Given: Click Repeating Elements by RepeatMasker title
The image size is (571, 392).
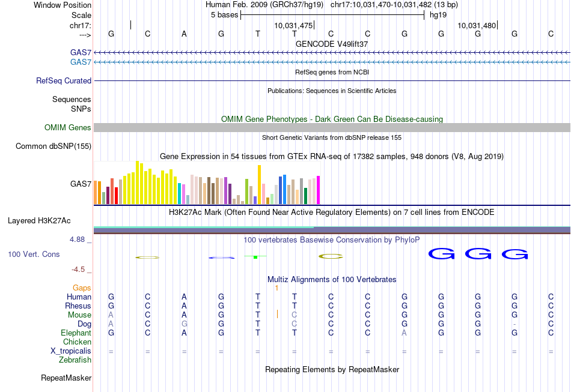Looking at the screenshot, I should (332, 369).
